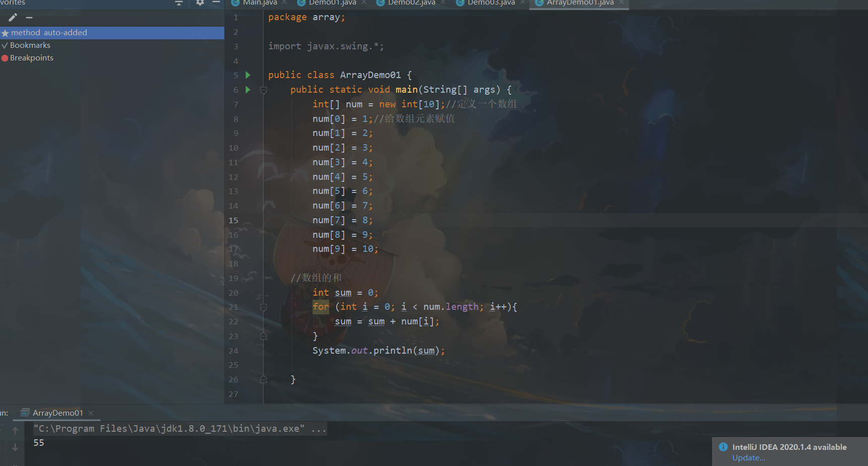This screenshot has height=466, width=868.
Task: Switch to the Main.java editor tab
Action: 260,3
